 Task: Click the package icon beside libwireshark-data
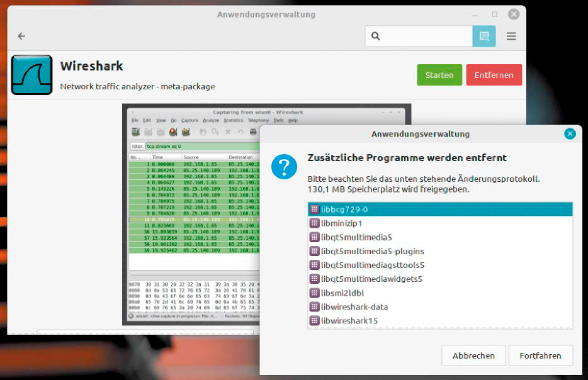click(x=314, y=306)
